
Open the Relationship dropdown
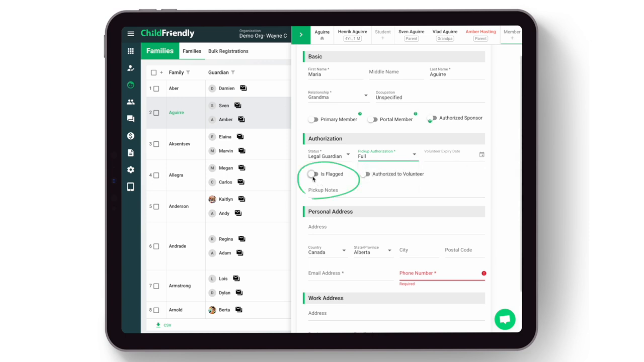tap(338, 96)
